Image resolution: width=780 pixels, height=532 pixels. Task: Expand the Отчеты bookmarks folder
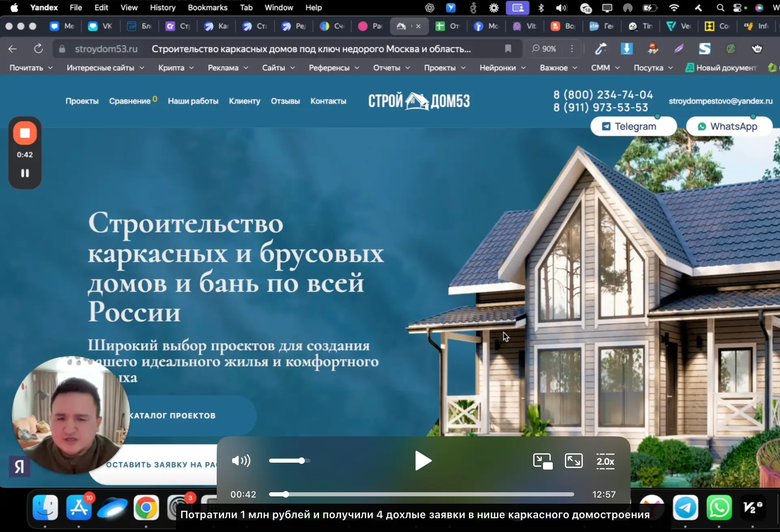[x=391, y=68]
